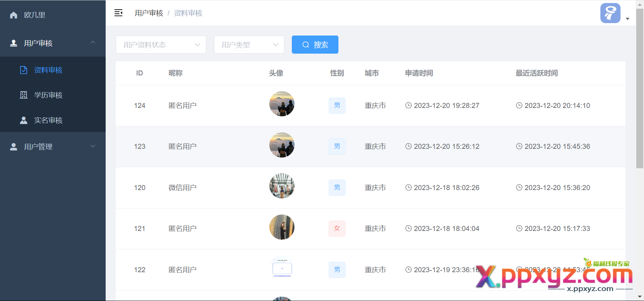Click the 学历审核 building icon
Viewport: 644px width, 301px height.
coord(23,95)
